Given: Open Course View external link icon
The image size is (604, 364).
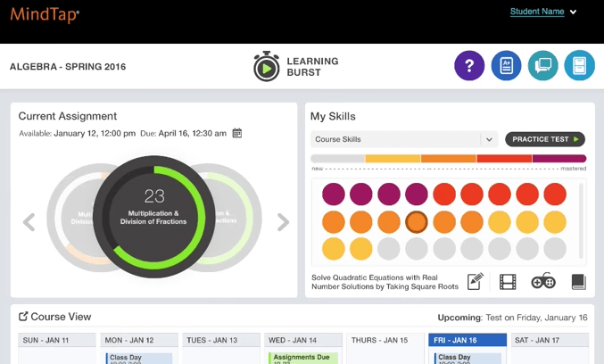Looking at the screenshot, I should 23,316.
